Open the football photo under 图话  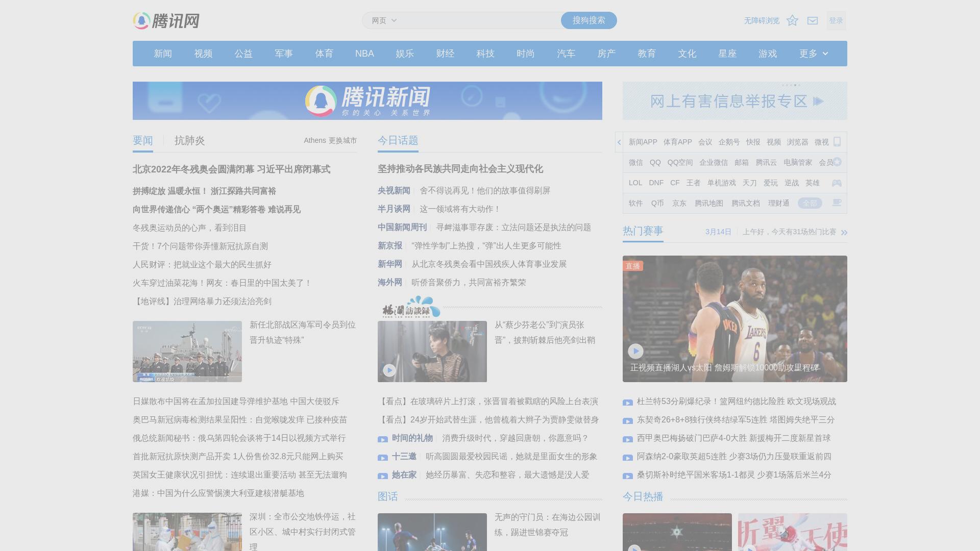tap(432, 532)
